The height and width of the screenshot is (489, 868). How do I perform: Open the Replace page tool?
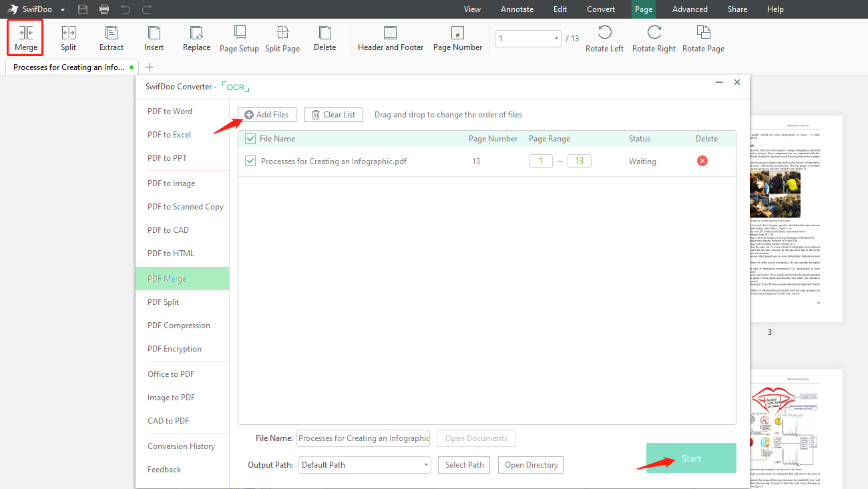196,37
